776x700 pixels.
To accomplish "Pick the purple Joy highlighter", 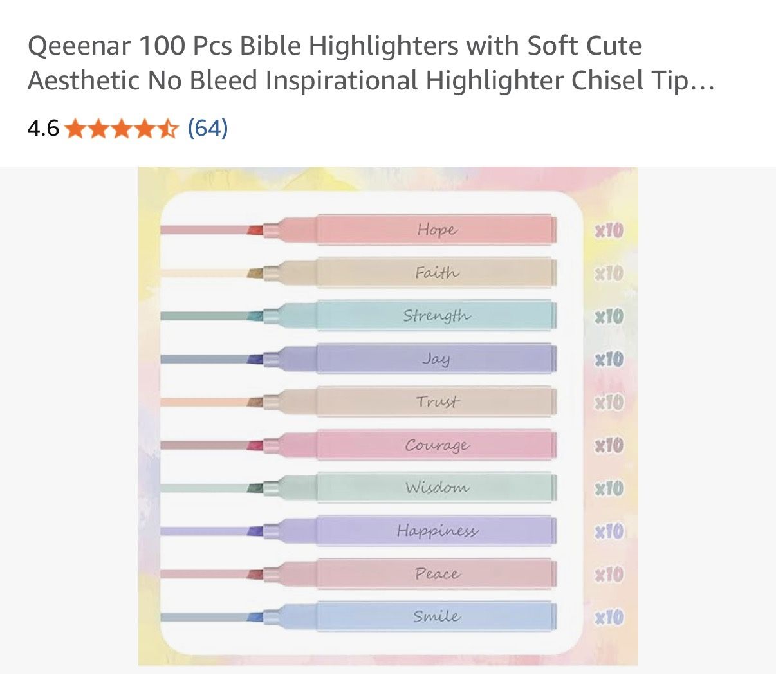I will [x=436, y=358].
